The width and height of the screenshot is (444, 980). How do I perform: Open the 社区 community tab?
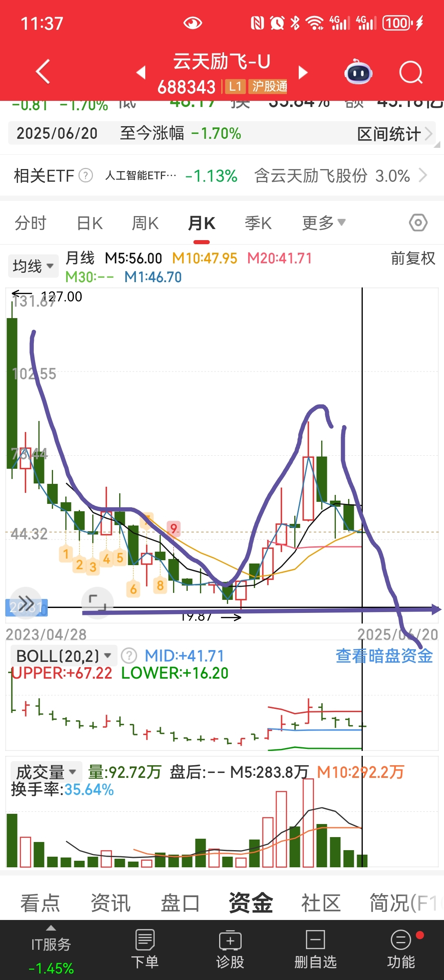pyautogui.click(x=321, y=902)
